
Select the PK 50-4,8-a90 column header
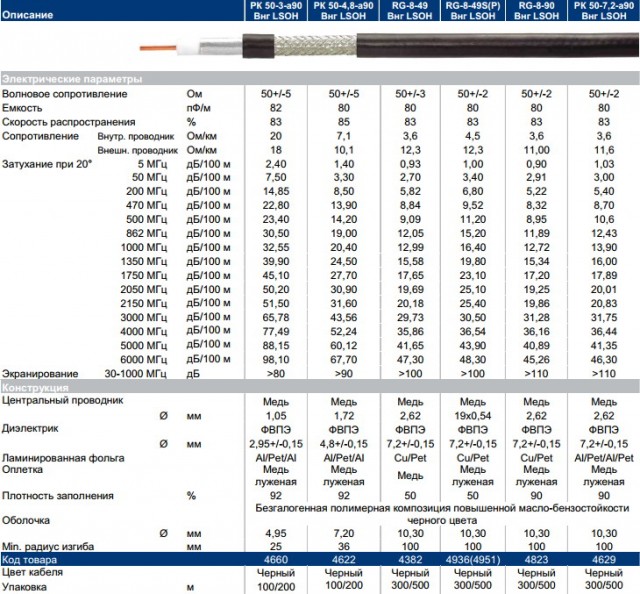[341, 12]
